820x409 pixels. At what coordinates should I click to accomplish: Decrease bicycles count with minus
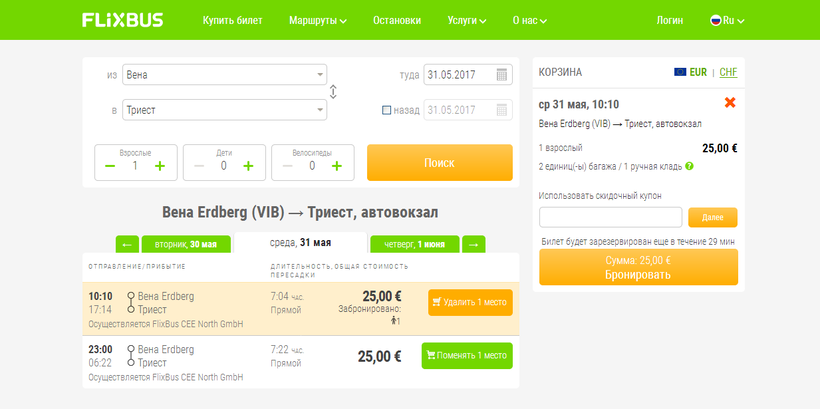pyautogui.click(x=287, y=166)
